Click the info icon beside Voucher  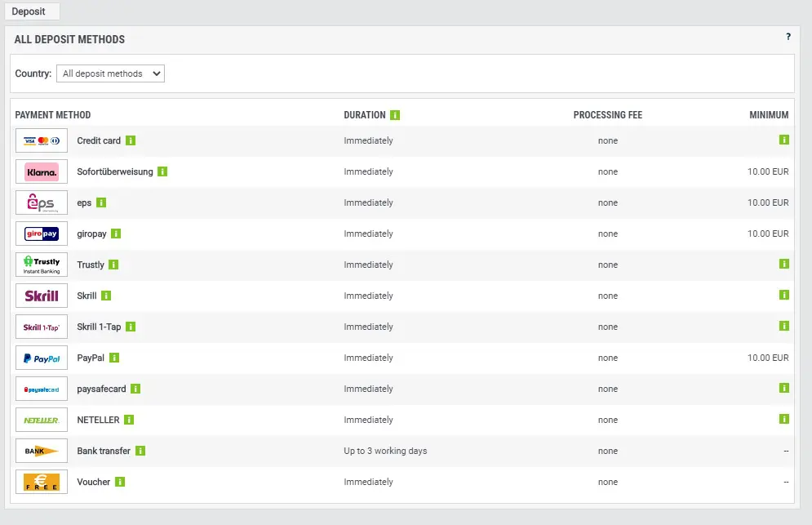point(120,482)
